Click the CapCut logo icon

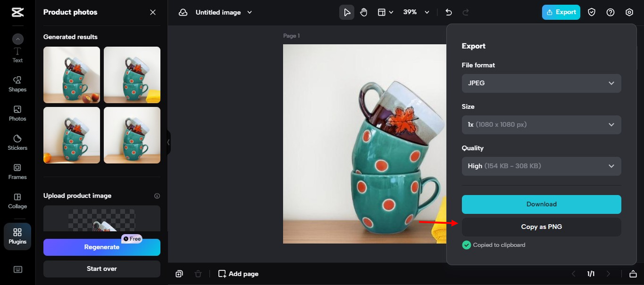click(18, 13)
